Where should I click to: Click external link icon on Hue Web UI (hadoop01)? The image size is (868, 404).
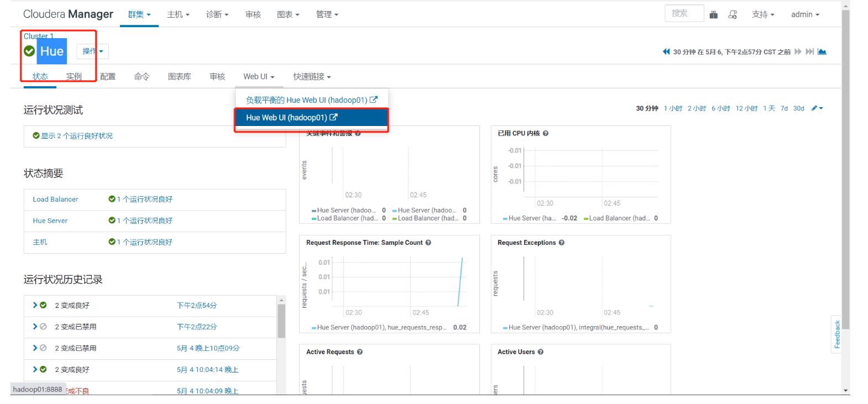coord(333,117)
